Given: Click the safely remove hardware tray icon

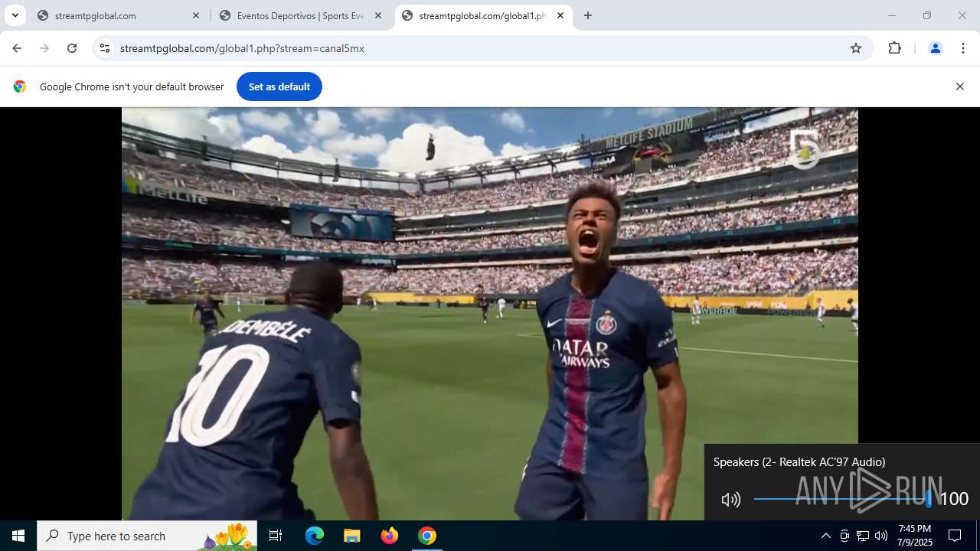Looking at the screenshot, I should [844, 536].
